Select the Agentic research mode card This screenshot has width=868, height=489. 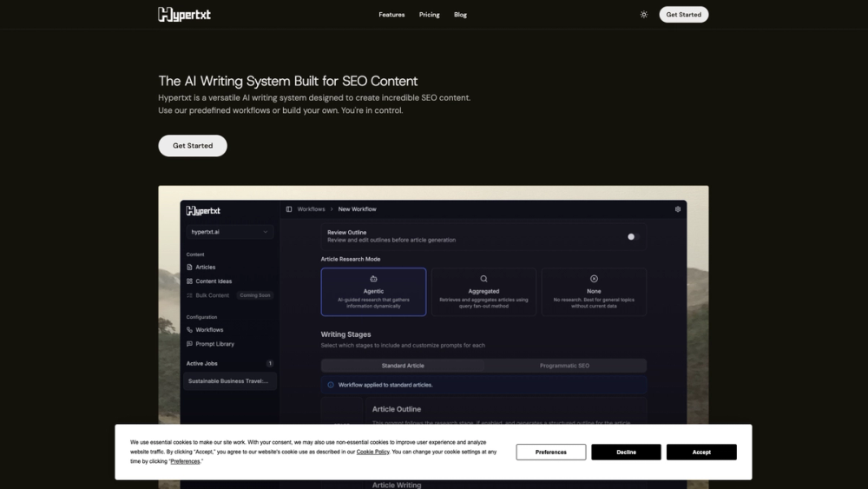373,292
